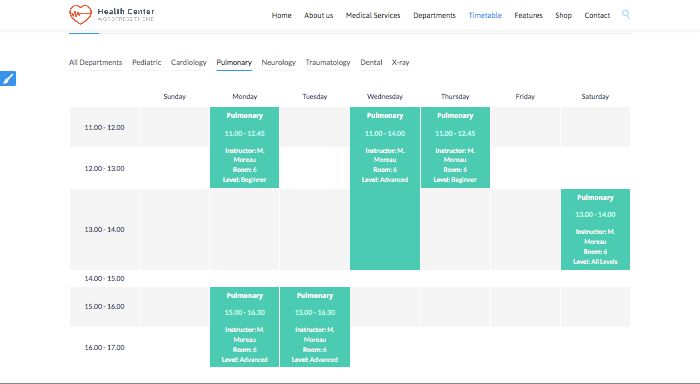Open the Features menu item
The height and width of the screenshot is (384, 700).
[x=528, y=15]
